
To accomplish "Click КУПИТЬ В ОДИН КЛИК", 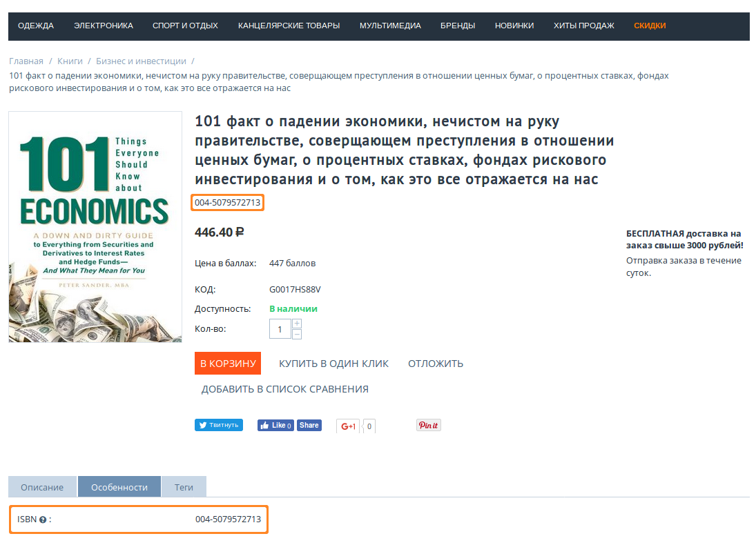I will pyautogui.click(x=333, y=364).
